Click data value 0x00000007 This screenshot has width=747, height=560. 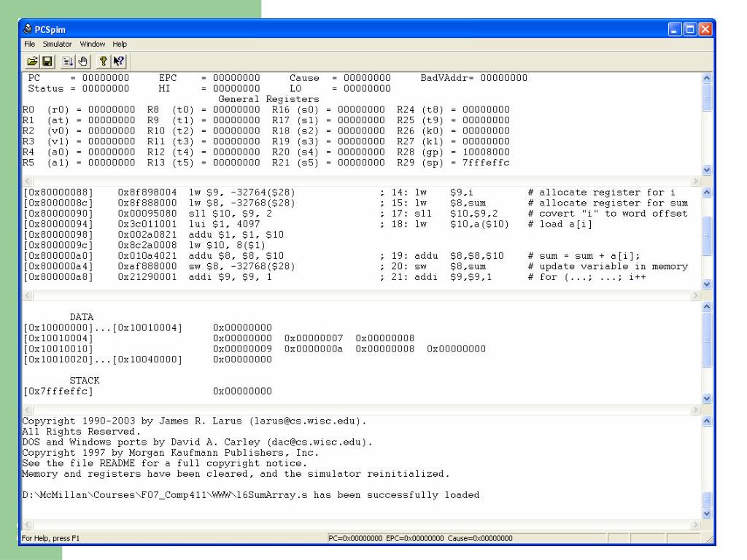click(314, 338)
